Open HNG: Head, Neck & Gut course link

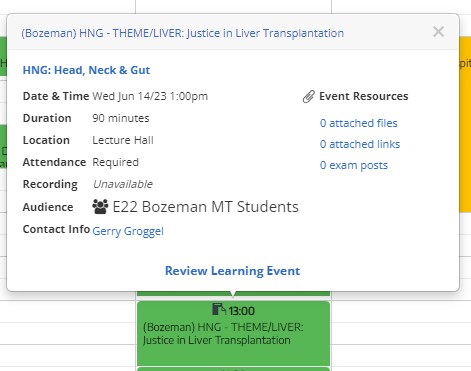(x=86, y=70)
